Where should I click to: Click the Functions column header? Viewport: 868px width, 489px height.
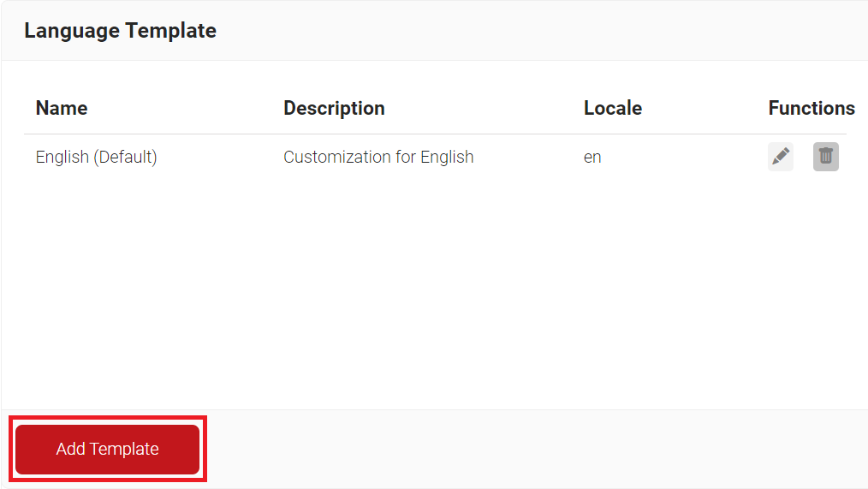(811, 108)
